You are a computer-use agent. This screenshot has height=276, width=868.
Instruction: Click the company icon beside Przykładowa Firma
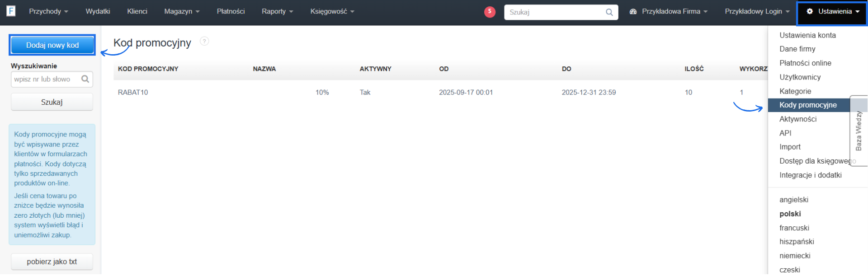pos(633,12)
